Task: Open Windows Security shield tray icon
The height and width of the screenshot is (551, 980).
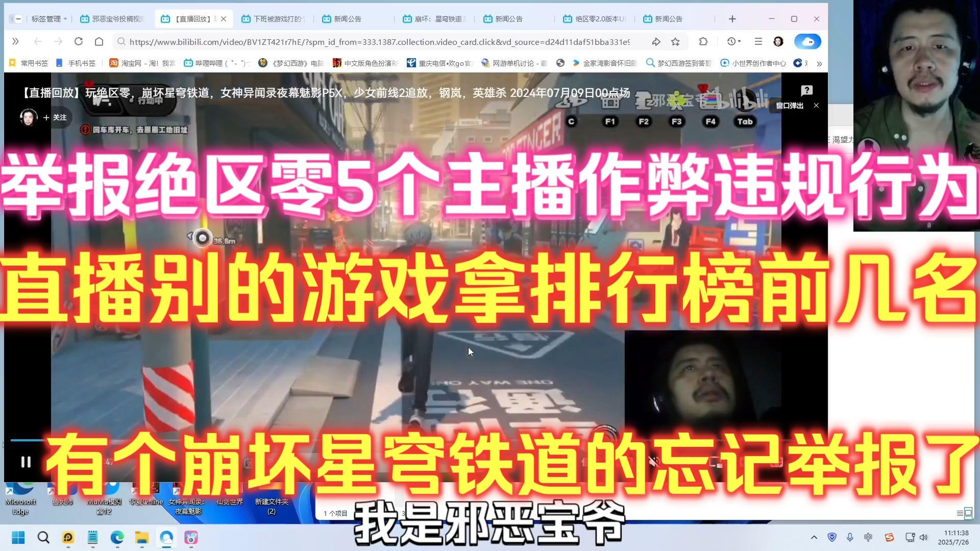Action: (x=832, y=537)
